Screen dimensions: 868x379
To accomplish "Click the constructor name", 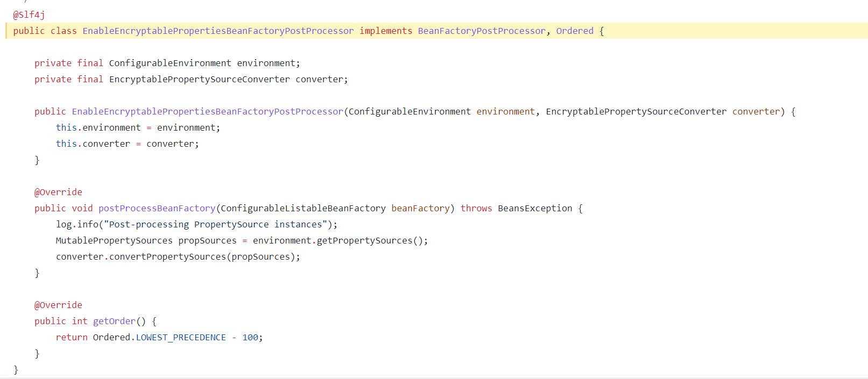I will [x=207, y=112].
